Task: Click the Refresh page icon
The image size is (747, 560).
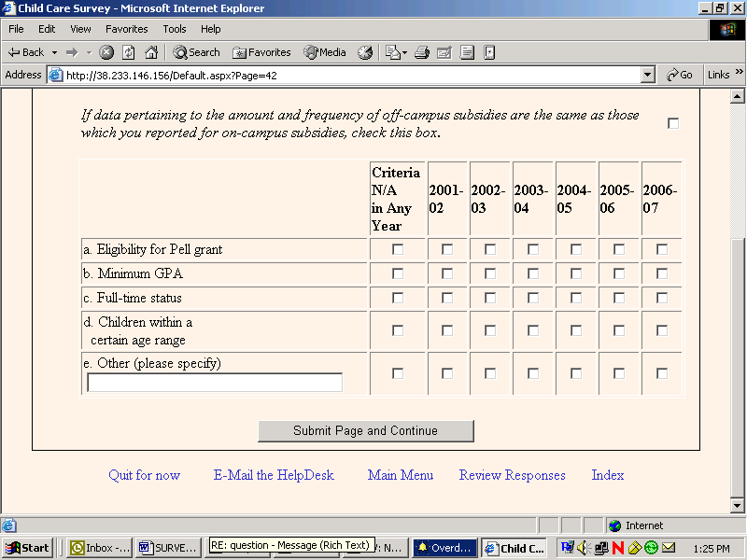Action: click(x=129, y=53)
